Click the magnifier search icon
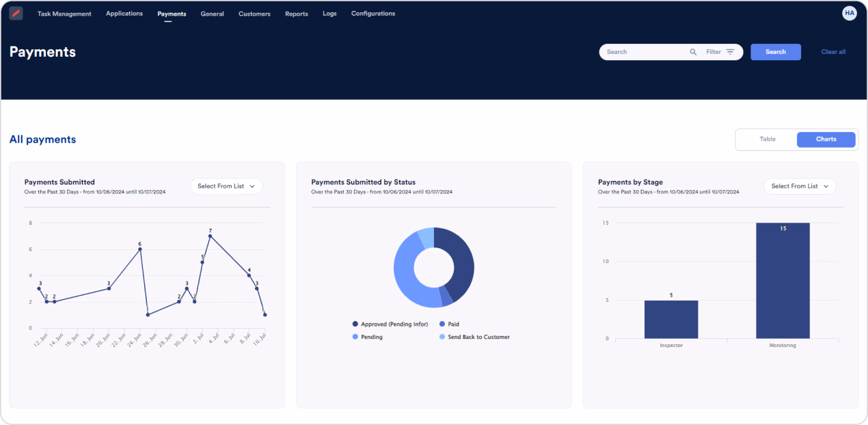 [x=693, y=52]
